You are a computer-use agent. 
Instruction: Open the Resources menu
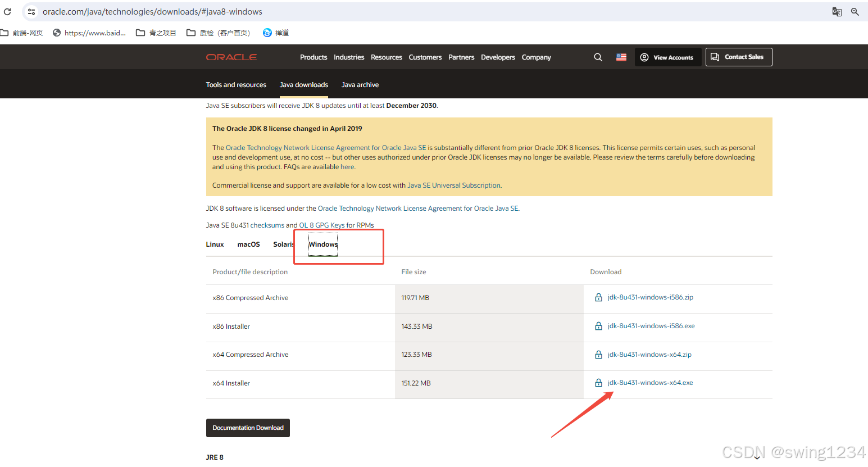387,57
